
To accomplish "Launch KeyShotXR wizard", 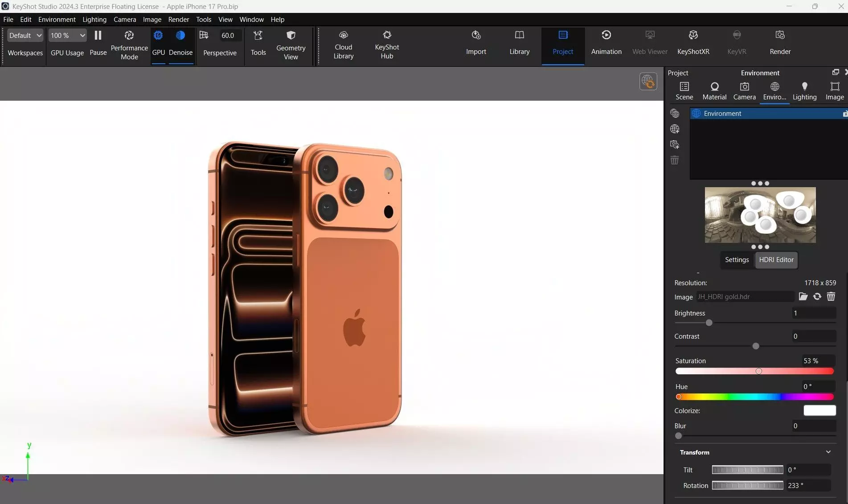I will point(693,43).
